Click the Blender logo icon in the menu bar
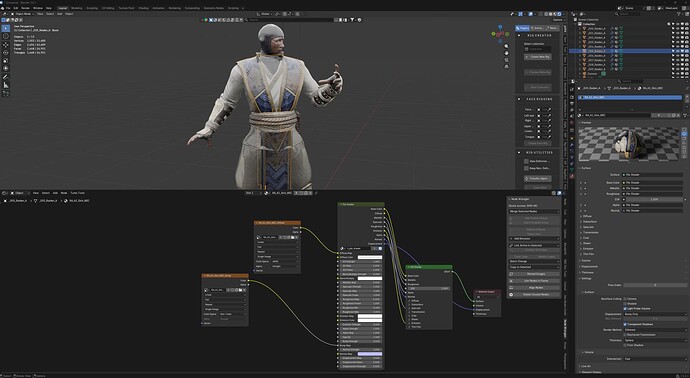This screenshot has height=378, width=690. [3, 8]
